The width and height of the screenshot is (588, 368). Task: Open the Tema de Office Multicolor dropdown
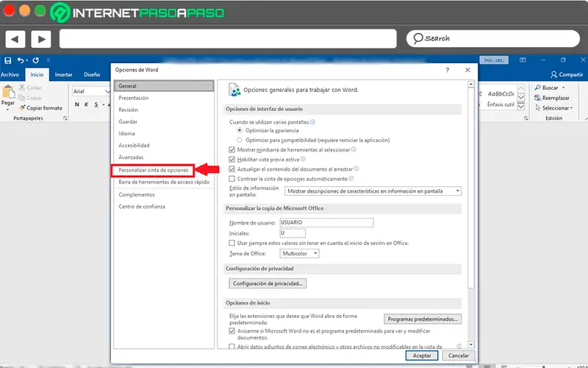coord(299,253)
